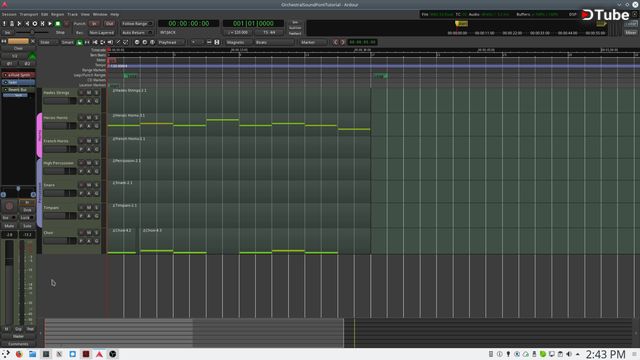Open the Track menu
Image resolution: width=640 pixels, height=360 pixels.
[x=72, y=14]
